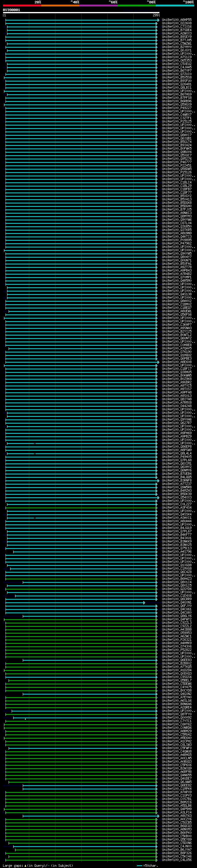Image resolution: width=197 pixels, height=868 pixels.
Task: Select hit label UniRef100_Q627R7
Action: point(177,423)
